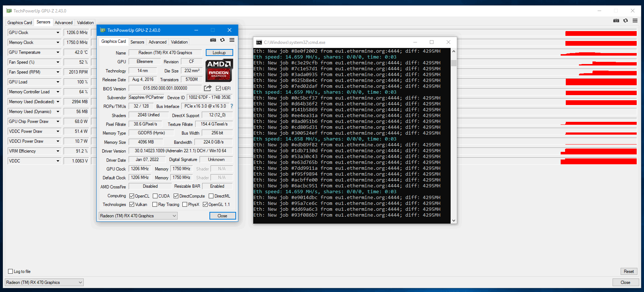The width and height of the screenshot is (644, 292).
Task: Click Close button at bottom of Sensors window
Action: point(626,282)
